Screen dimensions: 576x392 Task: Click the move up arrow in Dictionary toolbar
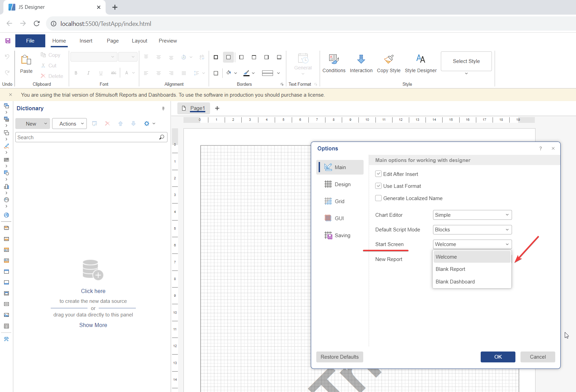coord(121,124)
